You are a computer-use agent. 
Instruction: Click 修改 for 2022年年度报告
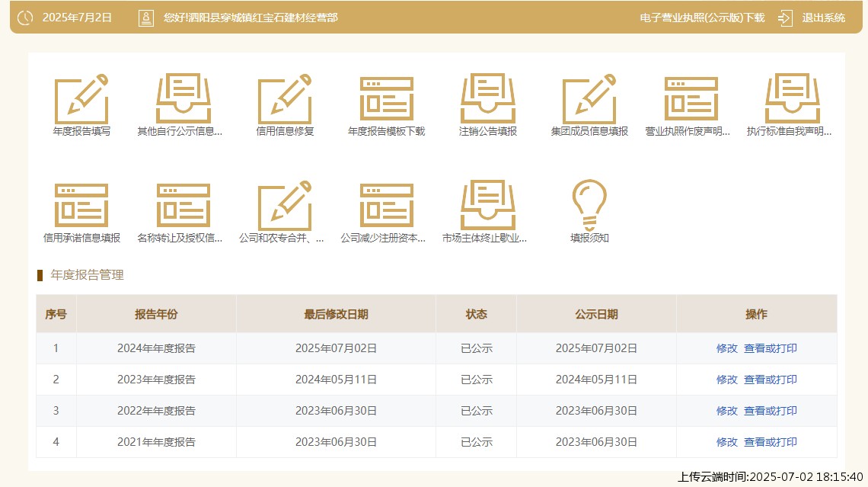point(727,411)
